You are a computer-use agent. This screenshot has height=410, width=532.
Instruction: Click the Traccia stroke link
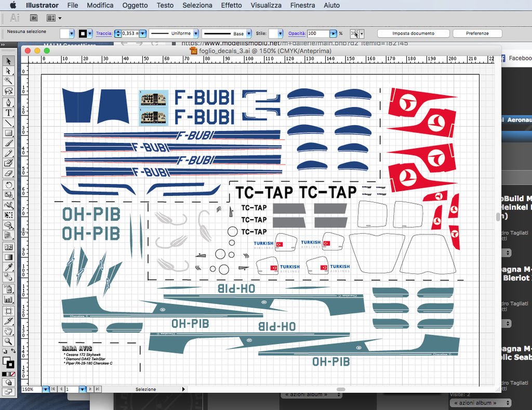point(104,34)
